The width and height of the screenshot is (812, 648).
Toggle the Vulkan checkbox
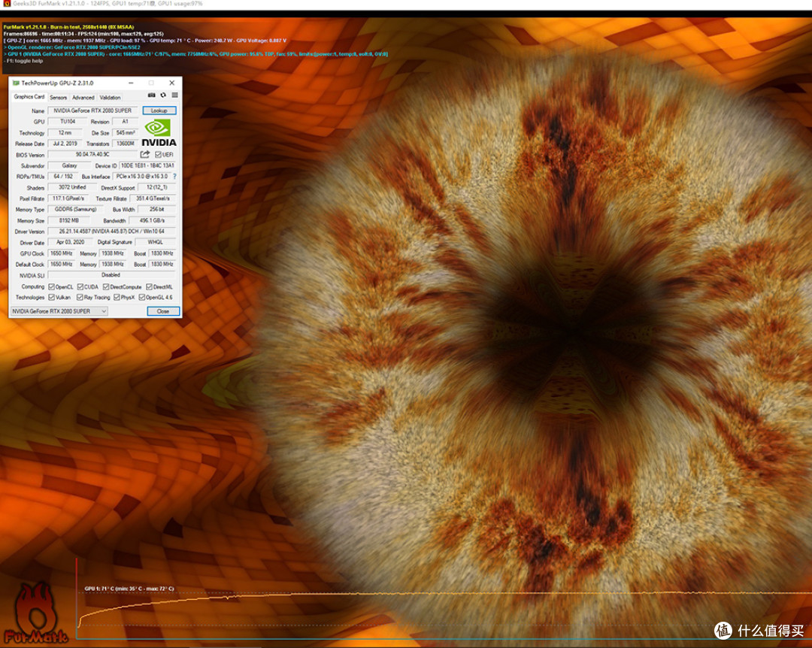click(x=52, y=298)
